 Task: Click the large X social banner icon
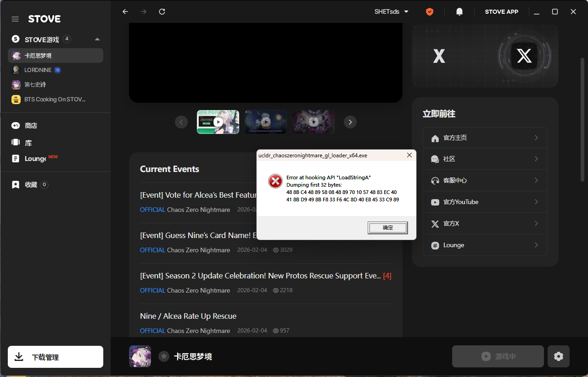click(524, 56)
